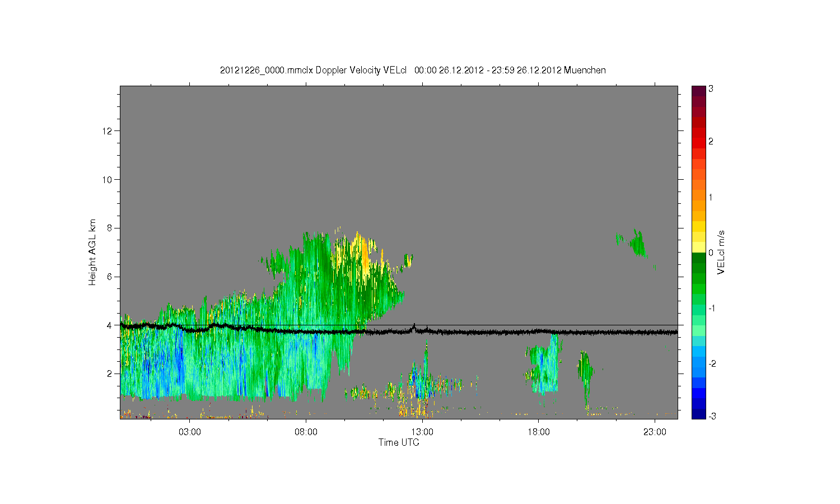The image size is (840, 504).
Task: Click the pale yellow colorbar swatch just above 0
Action: 698,248
